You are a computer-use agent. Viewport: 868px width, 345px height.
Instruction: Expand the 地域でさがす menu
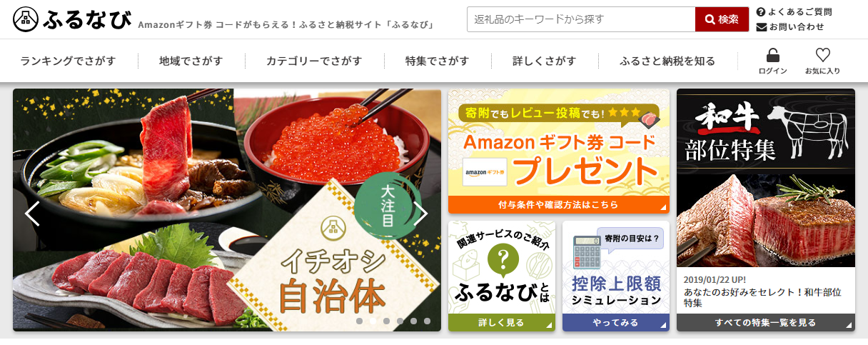pyautogui.click(x=191, y=61)
